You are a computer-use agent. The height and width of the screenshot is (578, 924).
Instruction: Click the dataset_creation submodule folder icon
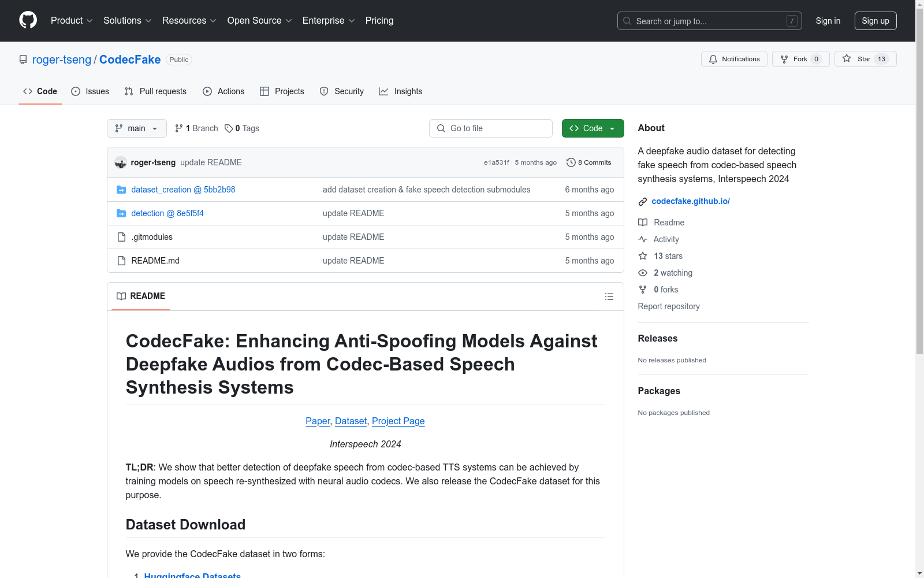coord(121,190)
